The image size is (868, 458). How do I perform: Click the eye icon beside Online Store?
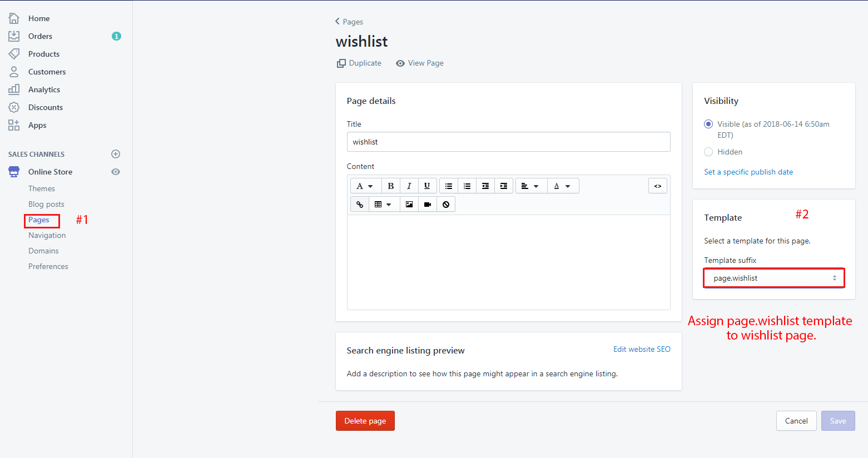pyautogui.click(x=116, y=172)
